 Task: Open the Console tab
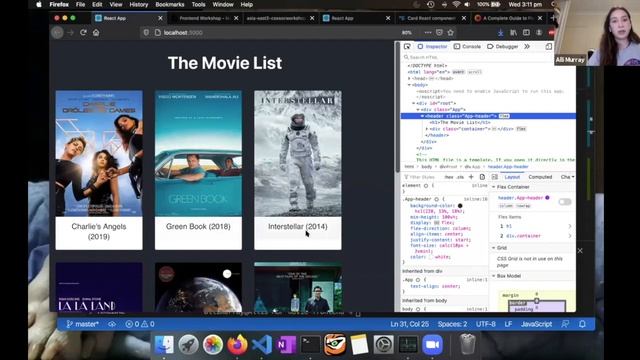click(467, 47)
